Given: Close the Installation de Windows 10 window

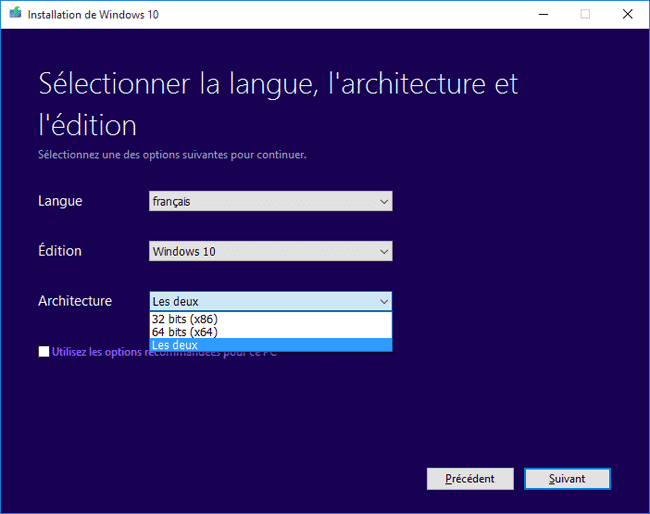Looking at the screenshot, I should point(628,14).
